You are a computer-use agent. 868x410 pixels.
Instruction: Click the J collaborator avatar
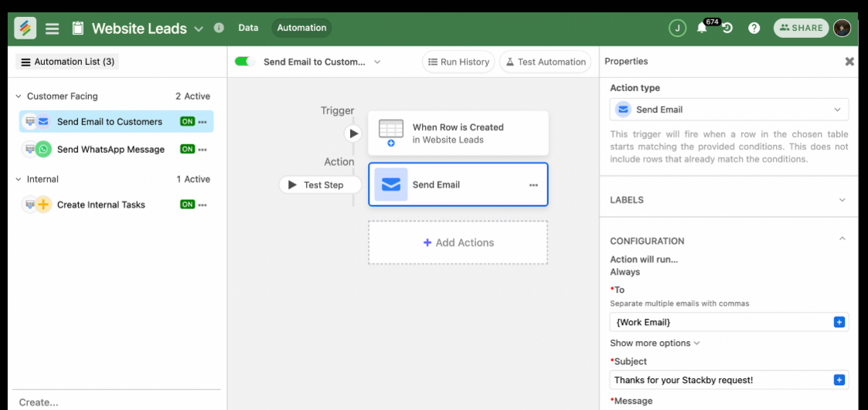coord(677,28)
